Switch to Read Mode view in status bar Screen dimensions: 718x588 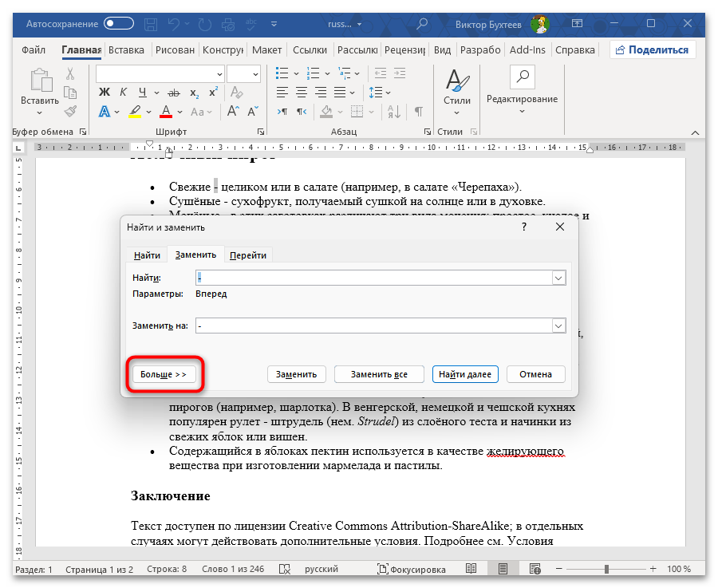pos(471,569)
